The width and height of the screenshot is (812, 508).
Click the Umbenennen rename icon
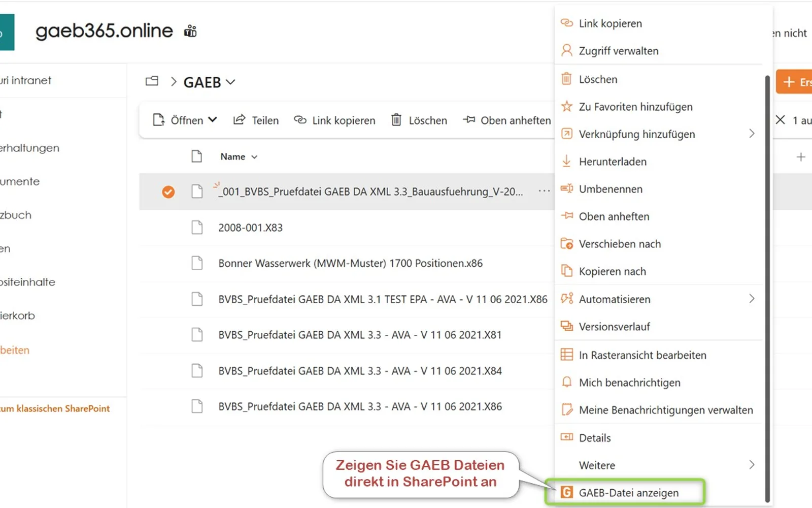point(566,189)
